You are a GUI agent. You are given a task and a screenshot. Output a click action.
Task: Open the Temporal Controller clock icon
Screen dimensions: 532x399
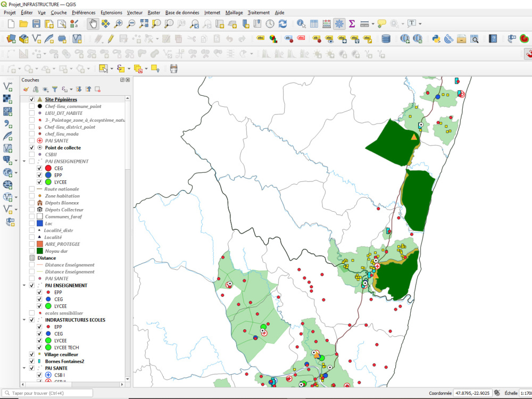click(270, 24)
